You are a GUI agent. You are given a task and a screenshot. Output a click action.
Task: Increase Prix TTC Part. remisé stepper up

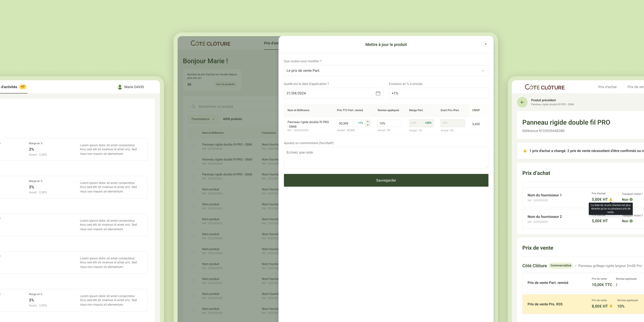368,122
